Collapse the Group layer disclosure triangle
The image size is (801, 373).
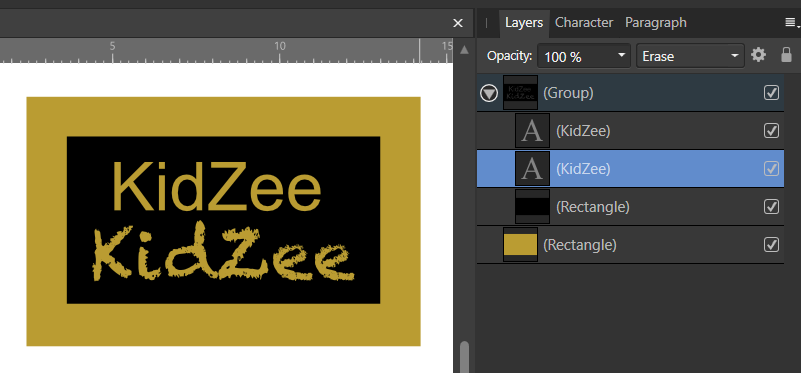[x=489, y=93]
